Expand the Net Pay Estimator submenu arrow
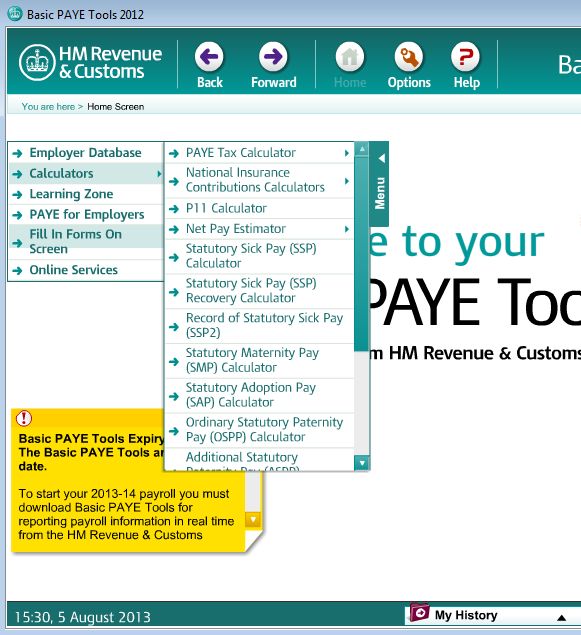The height and width of the screenshot is (635, 581). pyautogui.click(x=347, y=229)
